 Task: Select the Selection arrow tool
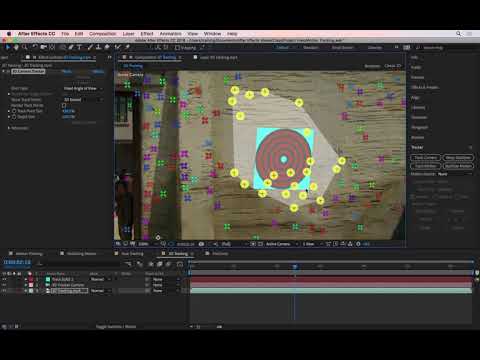[x=8, y=47]
